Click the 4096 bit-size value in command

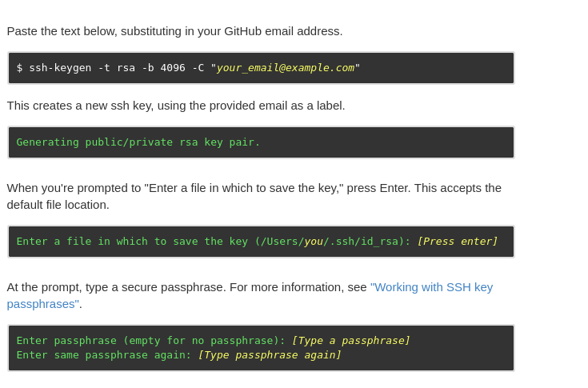click(173, 68)
